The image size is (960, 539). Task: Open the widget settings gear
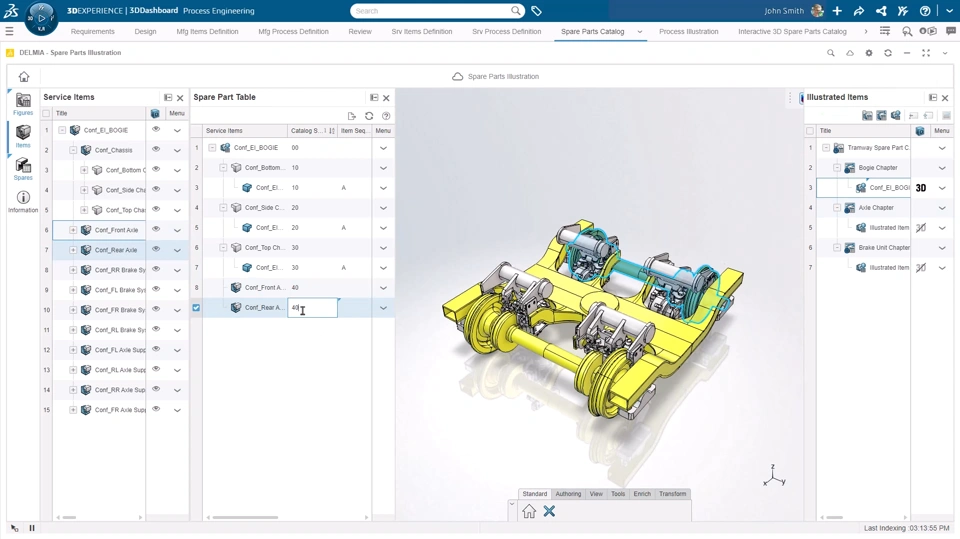[869, 53]
